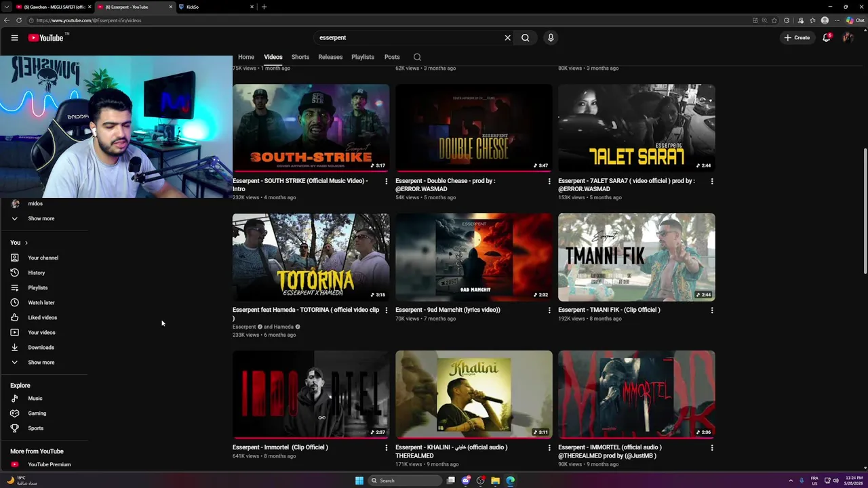
Task: Start voice search with microphone icon
Action: click(x=551, y=38)
